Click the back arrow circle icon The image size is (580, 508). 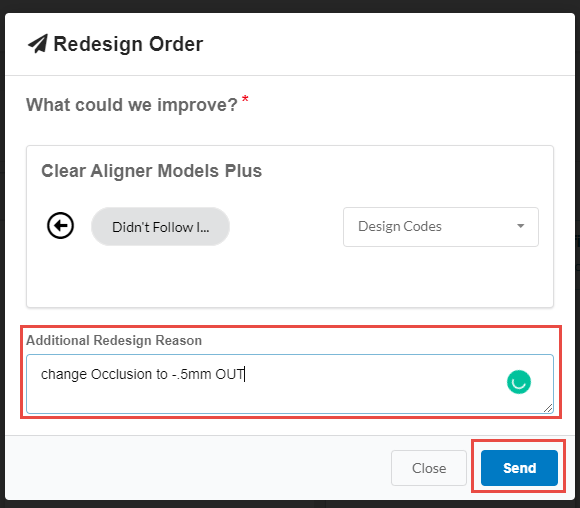point(60,226)
